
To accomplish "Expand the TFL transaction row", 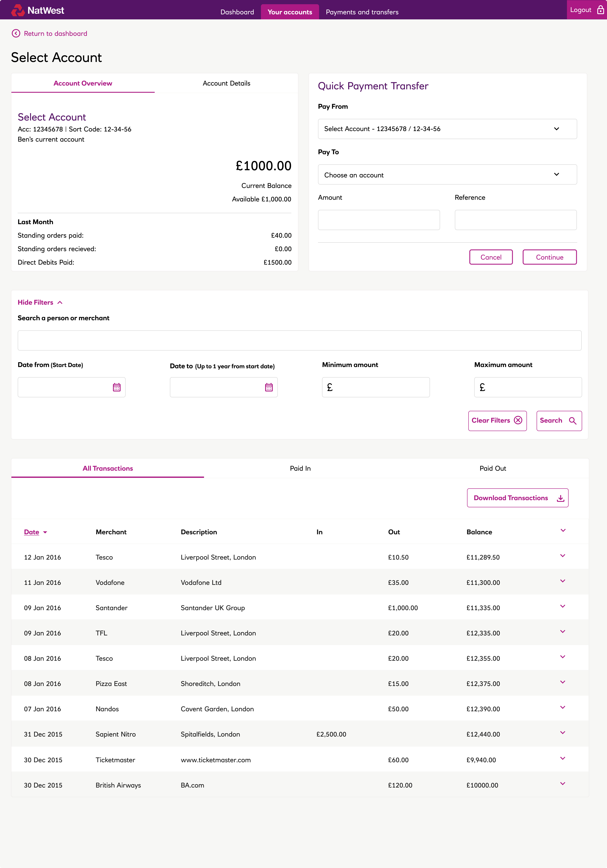I will click(563, 632).
